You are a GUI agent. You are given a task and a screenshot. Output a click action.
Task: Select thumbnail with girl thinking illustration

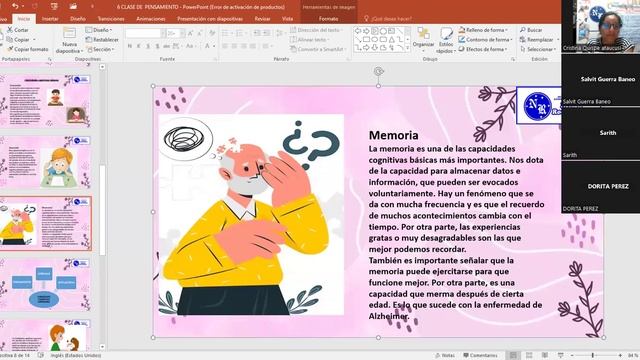pyautogui.click(x=45, y=162)
